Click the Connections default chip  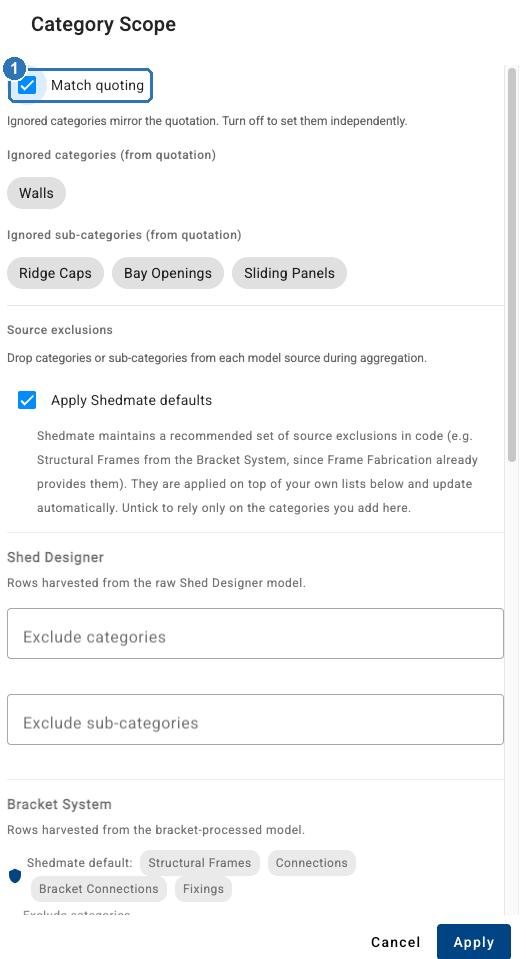[311, 863]
